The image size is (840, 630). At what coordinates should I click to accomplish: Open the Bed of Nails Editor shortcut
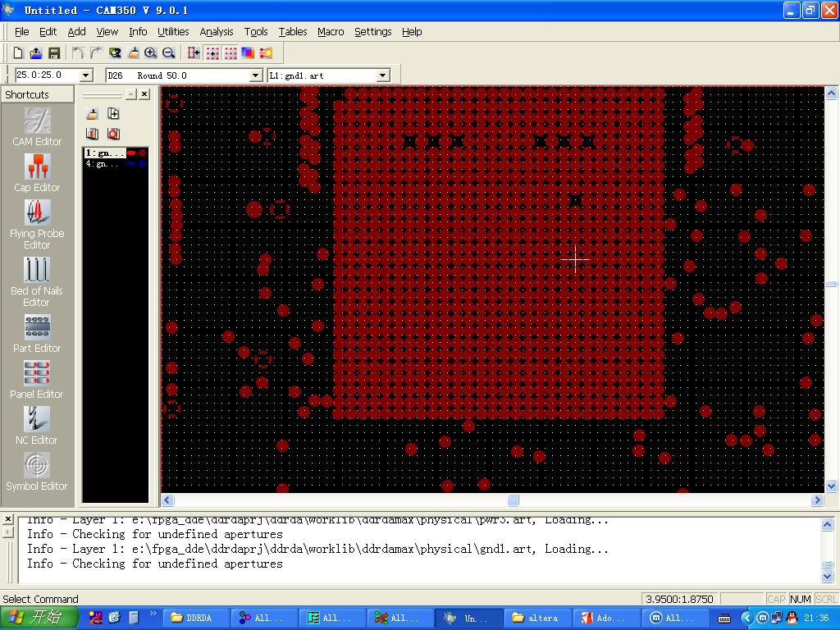pyautogui.click(x=37, y=282)
